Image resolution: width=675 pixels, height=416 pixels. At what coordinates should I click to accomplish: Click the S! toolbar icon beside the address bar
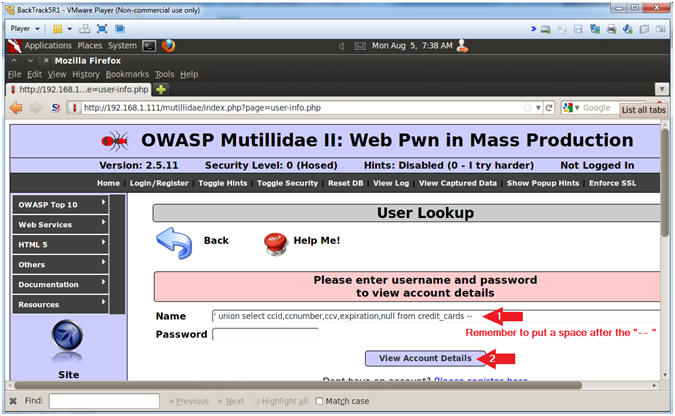tap(56, 108)
